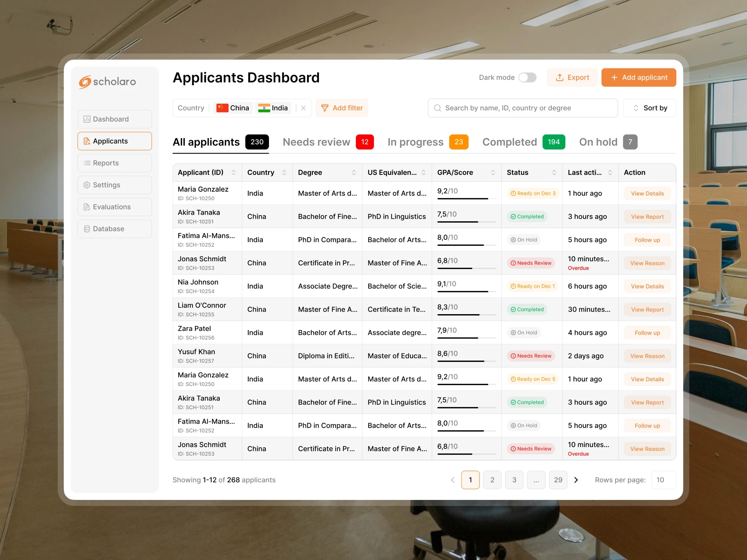Image resolution: width=747 pixels, height=560 pixels.
Task: Open Rows per page selector
Action: point(663,480)
